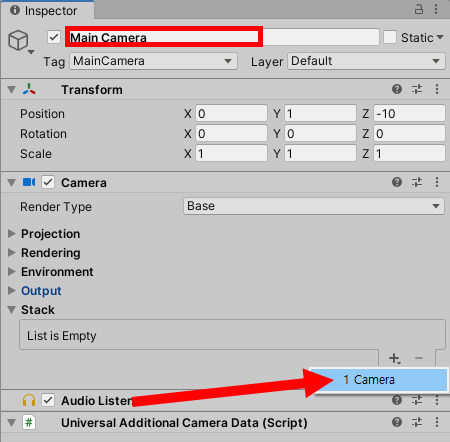The height and width of the screenshot is (442, 450).
Task: Expand the Rendering section
Action: pyautogui.click(x=12, y=253)
